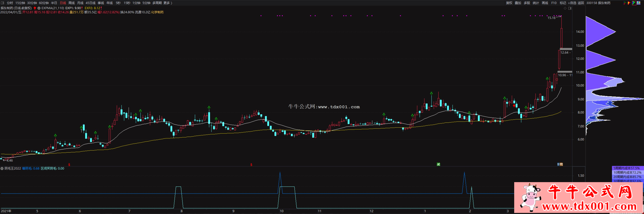The width and height of the screenshot is (644, 214).
Task: Click the 财 badge below the chart
Action: pyautogui.click(x=558, y=164)
